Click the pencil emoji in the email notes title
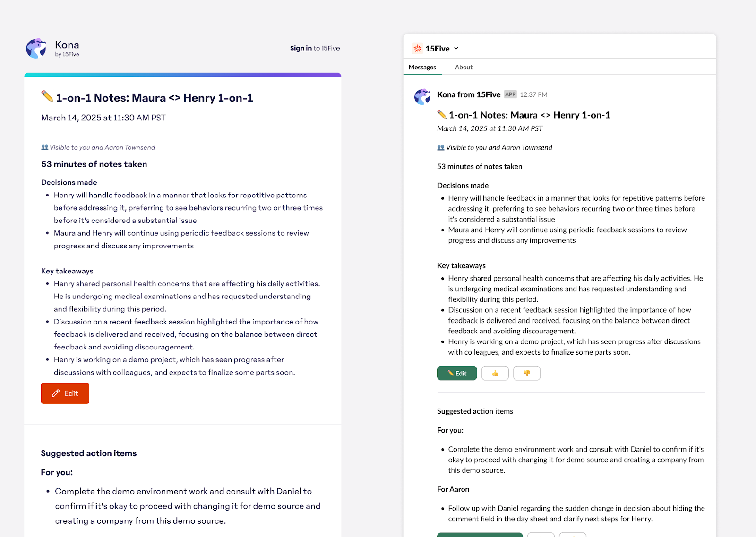Screen dimensions: 756x537 click(47, 97)
